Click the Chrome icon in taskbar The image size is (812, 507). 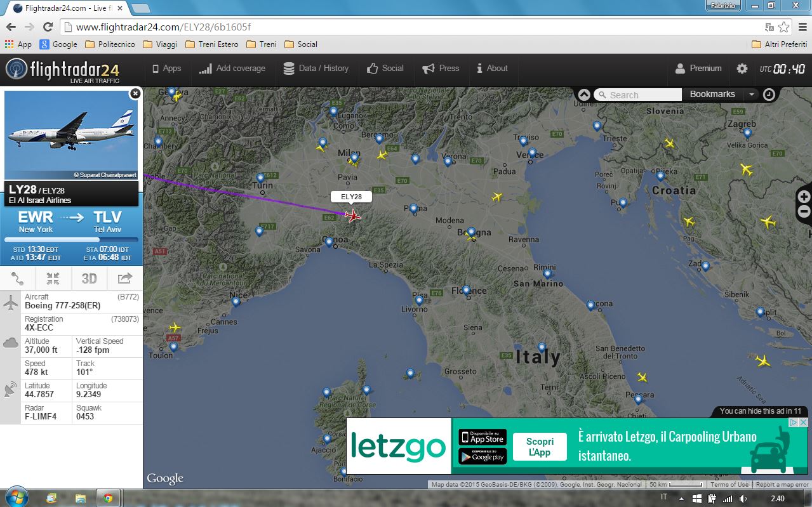coord(108,498)
